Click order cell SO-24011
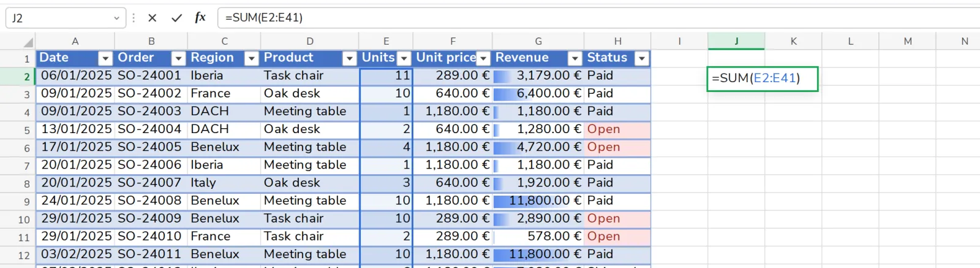The image size is (980, 268). (151, 255)
